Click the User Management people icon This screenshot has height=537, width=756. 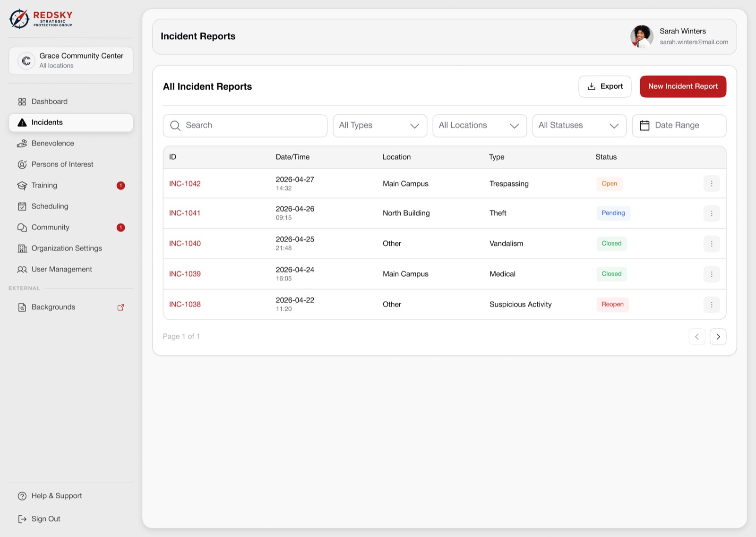click(22, 270)
